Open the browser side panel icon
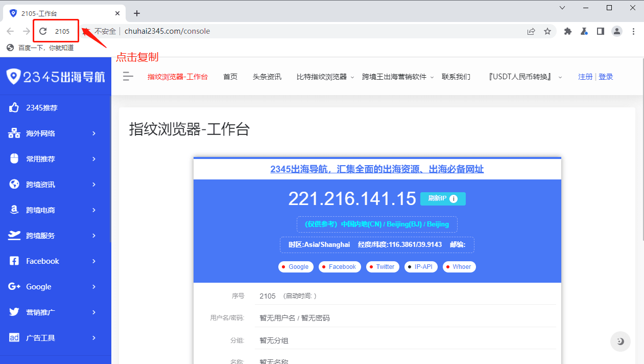Viewport: 644px width, 364px height. 601,31
